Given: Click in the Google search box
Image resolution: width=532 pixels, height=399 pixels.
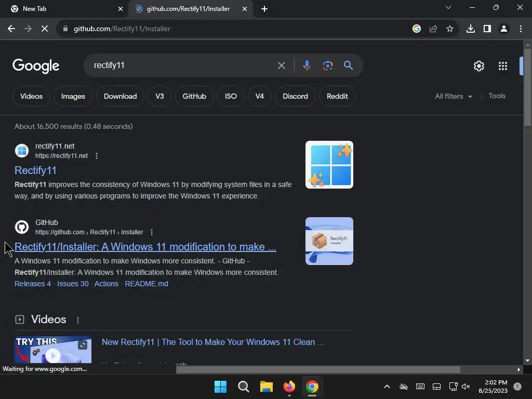Looking at the screenshot, I should pyautogui.click(x=183, y=65).
